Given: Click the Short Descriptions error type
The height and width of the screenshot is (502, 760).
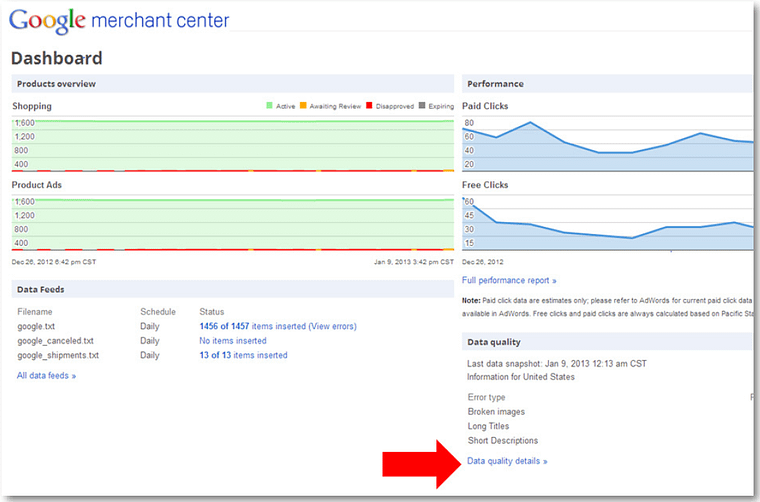Looking at the screenshot, I should coord(503,440).
